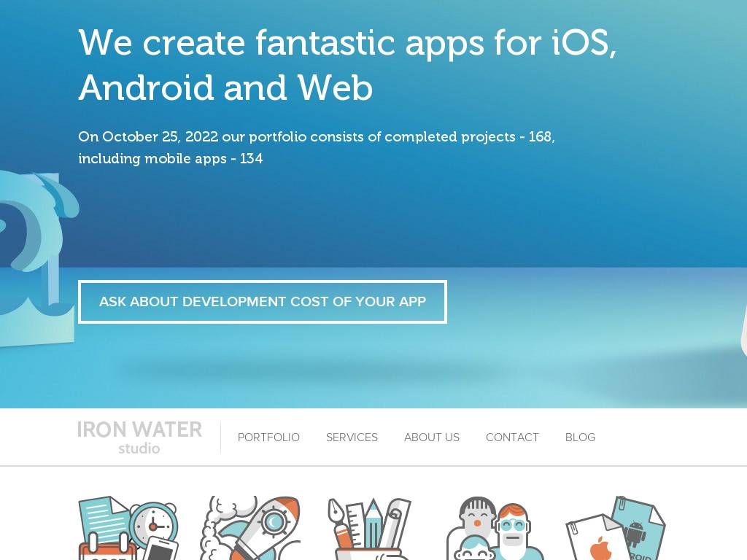The image size is (747, 560).
Task: Click the teal Android robot document icon
Action: point(638,526)
